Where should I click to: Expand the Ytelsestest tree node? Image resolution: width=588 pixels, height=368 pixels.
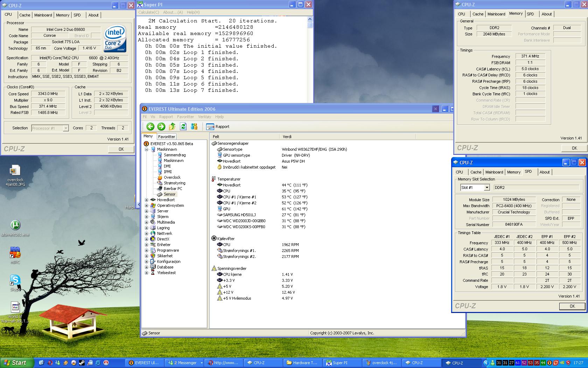click(147, 273)
